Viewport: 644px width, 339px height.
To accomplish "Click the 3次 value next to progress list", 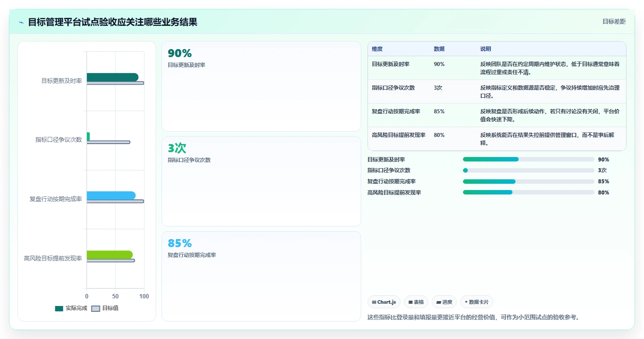I will 602,170.
